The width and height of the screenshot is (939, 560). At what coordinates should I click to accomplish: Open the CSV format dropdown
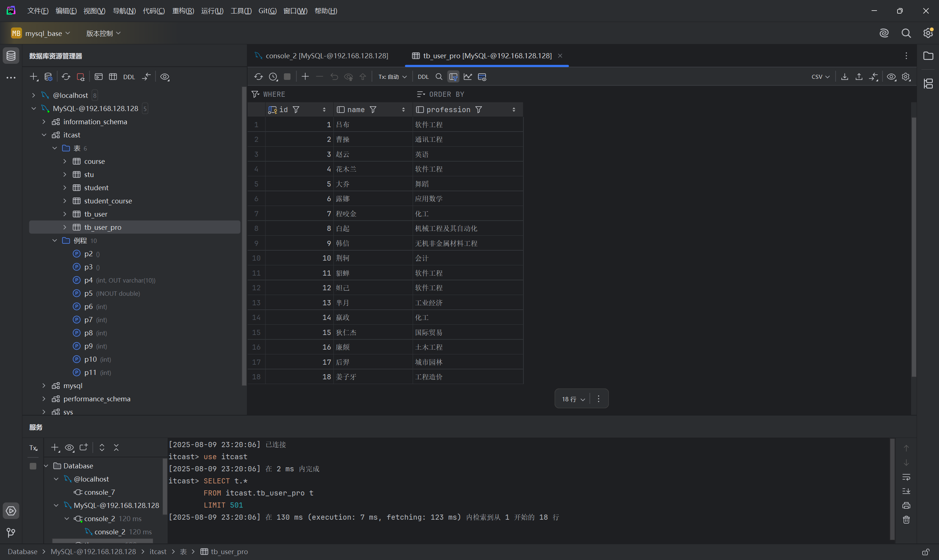pyautogui.click(x=820, y=77)
